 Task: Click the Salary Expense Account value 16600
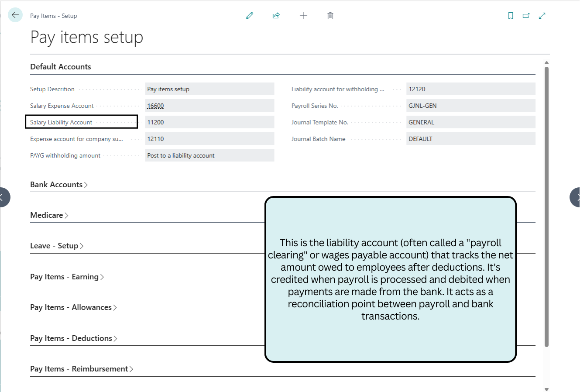click(x=156, y=106)
